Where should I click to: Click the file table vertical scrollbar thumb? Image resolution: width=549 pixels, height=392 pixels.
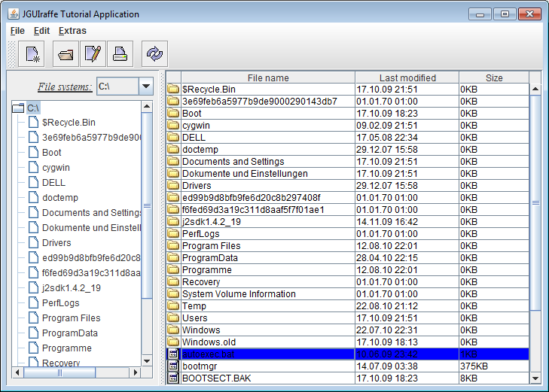(535, 202)
